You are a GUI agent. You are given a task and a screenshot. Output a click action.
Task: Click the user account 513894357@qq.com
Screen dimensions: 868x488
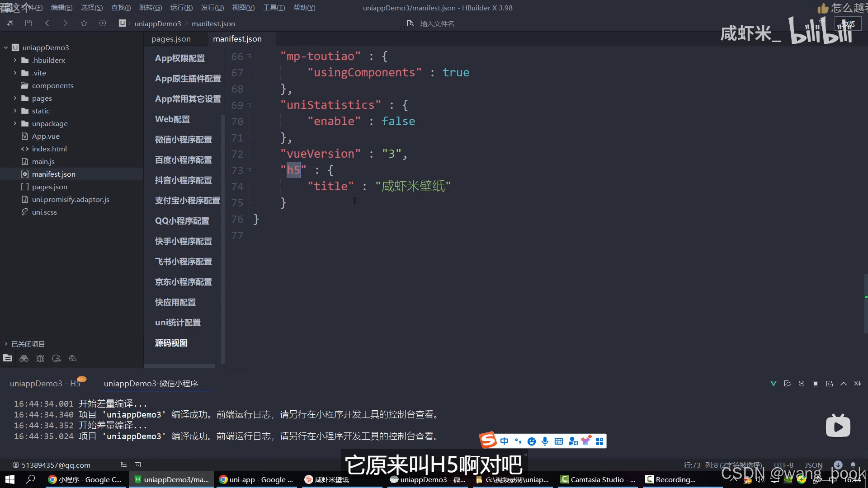tap(51, 465)
